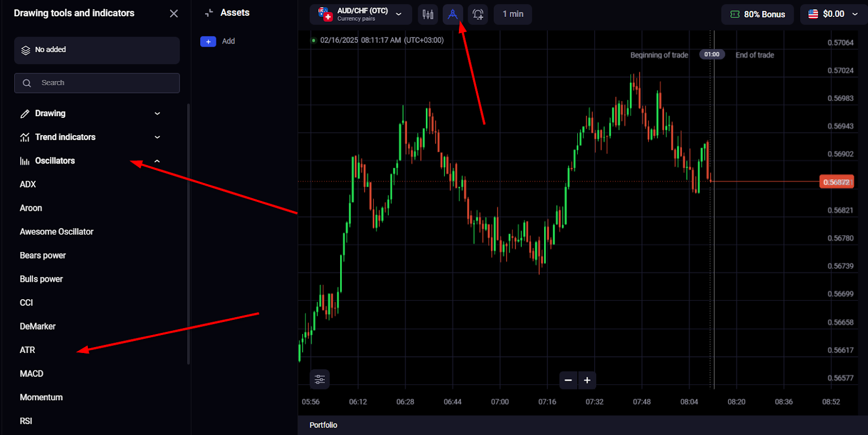Viewport: 868px width, 435px height.
Task: Select the ADX indicator
Action: [28, 185]
